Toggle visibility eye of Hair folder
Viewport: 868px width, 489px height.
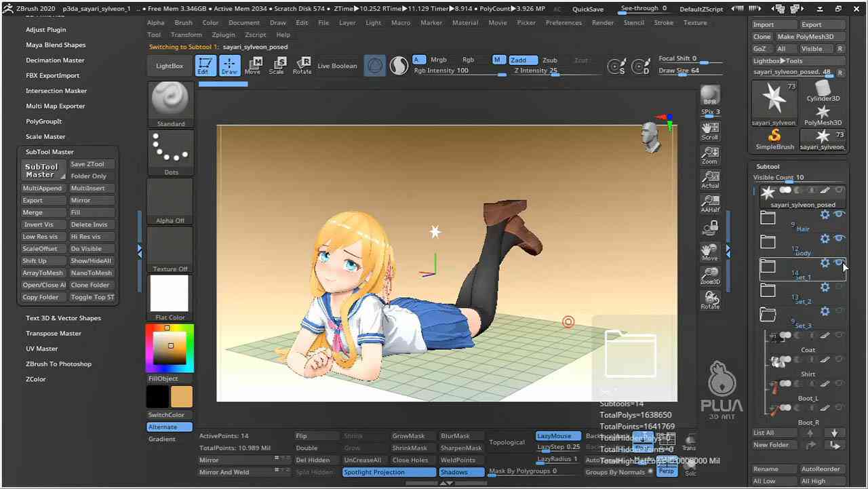839,214
